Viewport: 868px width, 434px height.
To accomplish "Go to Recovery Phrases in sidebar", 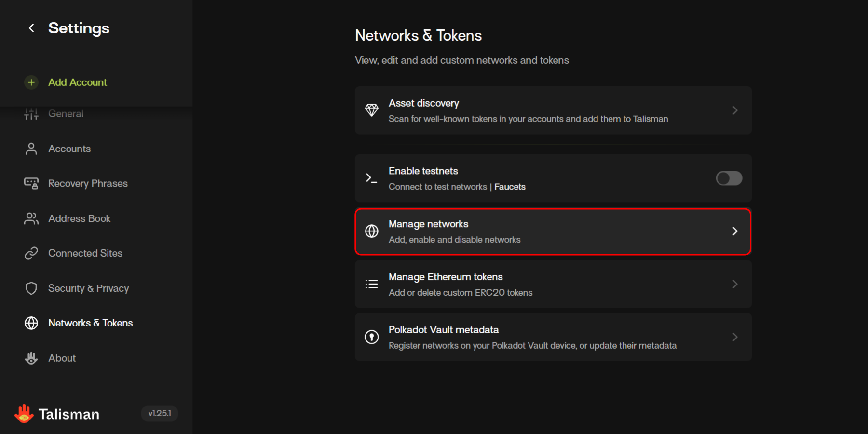I will pos(88,184).
